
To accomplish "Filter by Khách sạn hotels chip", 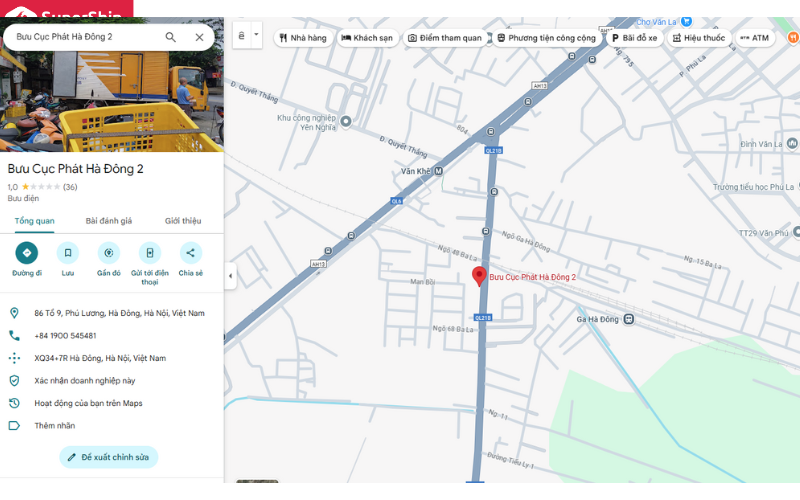I will tap(367, 38).
